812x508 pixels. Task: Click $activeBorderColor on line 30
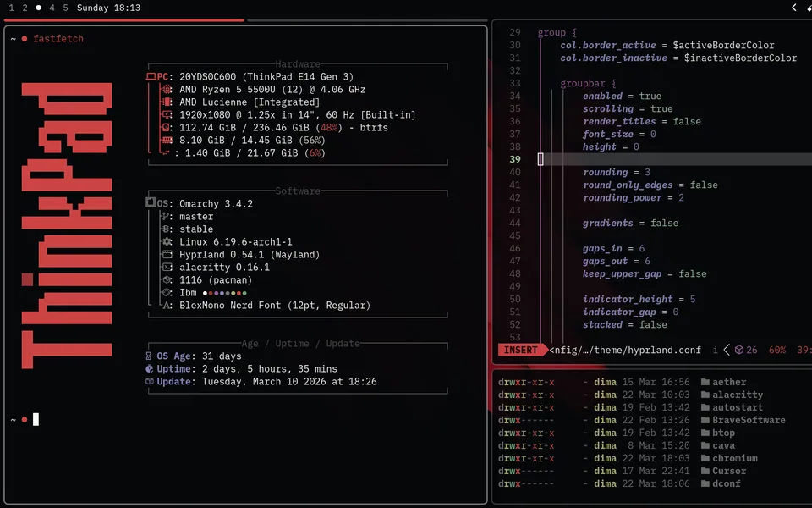[x=723, y=45]
